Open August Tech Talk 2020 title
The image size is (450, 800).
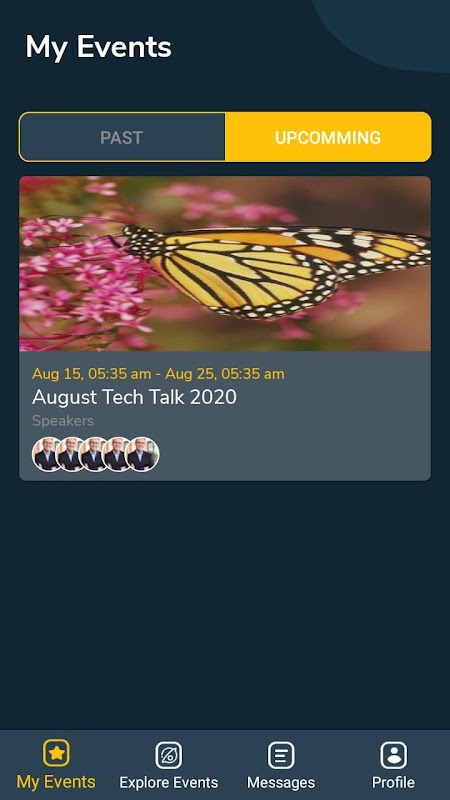pyautogui.click(x=134, y=397)
